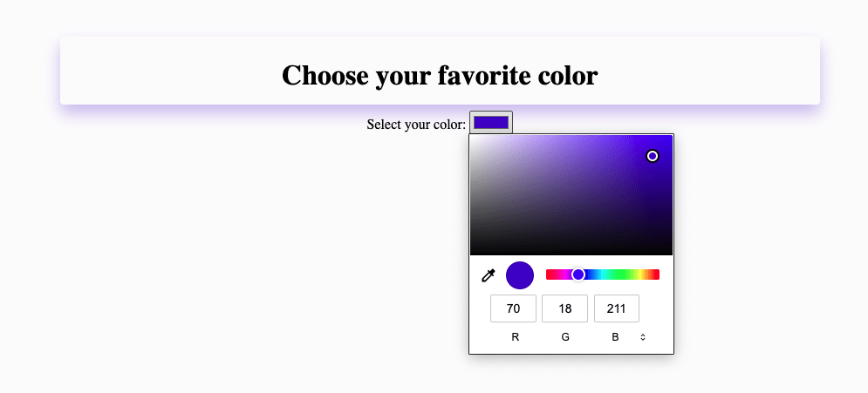Viewport: 868px width, 393px height.
Task: Focus the R value field showing 70
Action: (x=513, y=308)
